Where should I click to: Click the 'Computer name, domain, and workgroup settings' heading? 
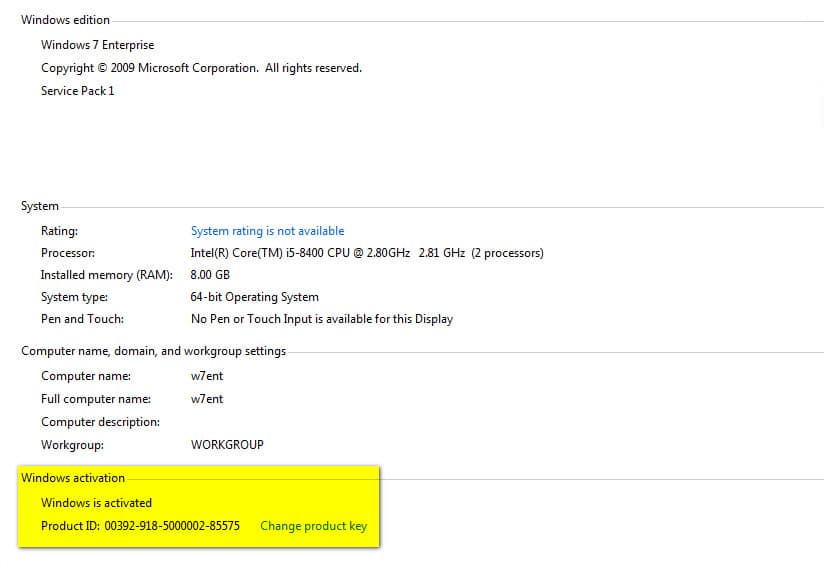pos(153,351)
